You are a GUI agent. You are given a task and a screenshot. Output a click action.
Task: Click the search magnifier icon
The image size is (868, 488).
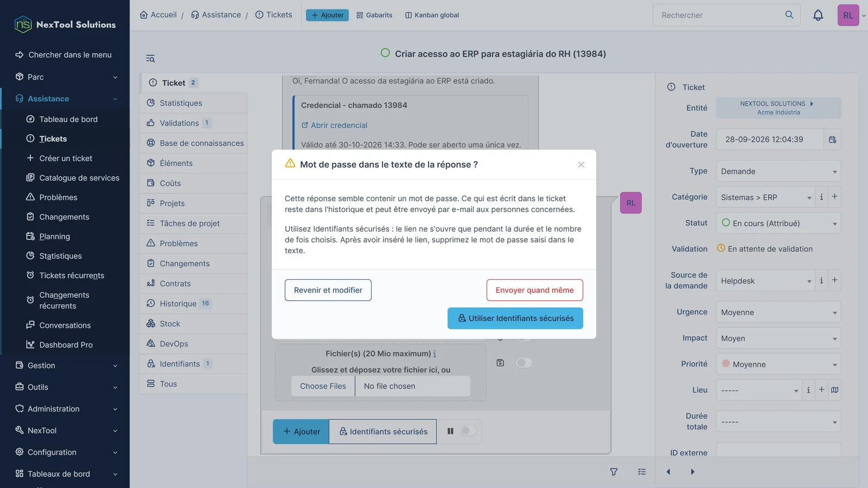(x=789, y=15)
